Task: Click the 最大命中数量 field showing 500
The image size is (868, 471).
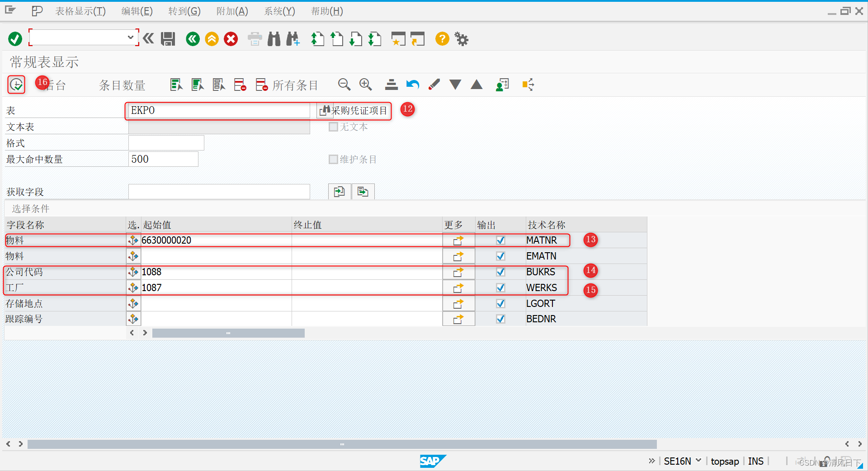Action: pos(163,159)
